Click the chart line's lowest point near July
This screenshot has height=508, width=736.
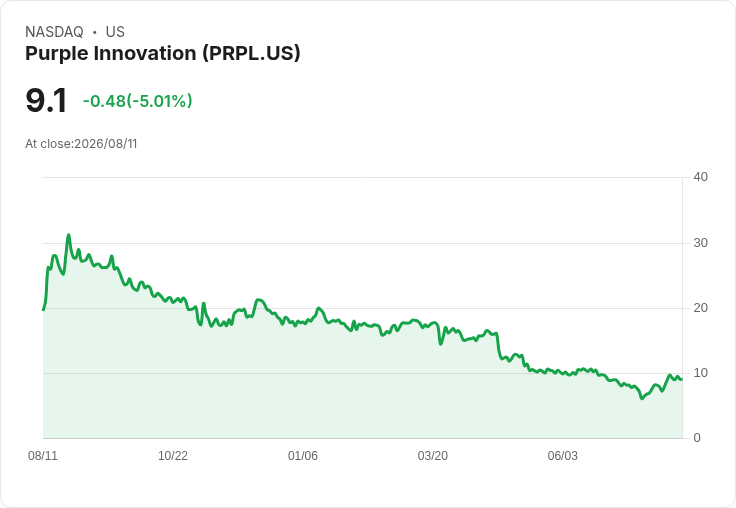(x=642, y=398)
